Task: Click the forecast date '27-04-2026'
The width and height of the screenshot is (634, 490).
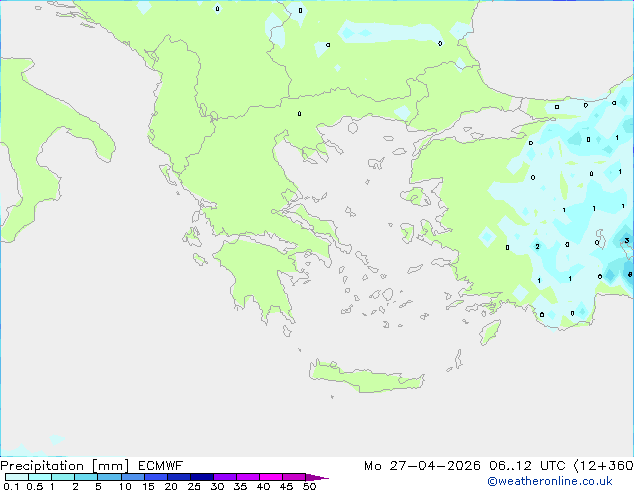Action: tap(435, 466)
